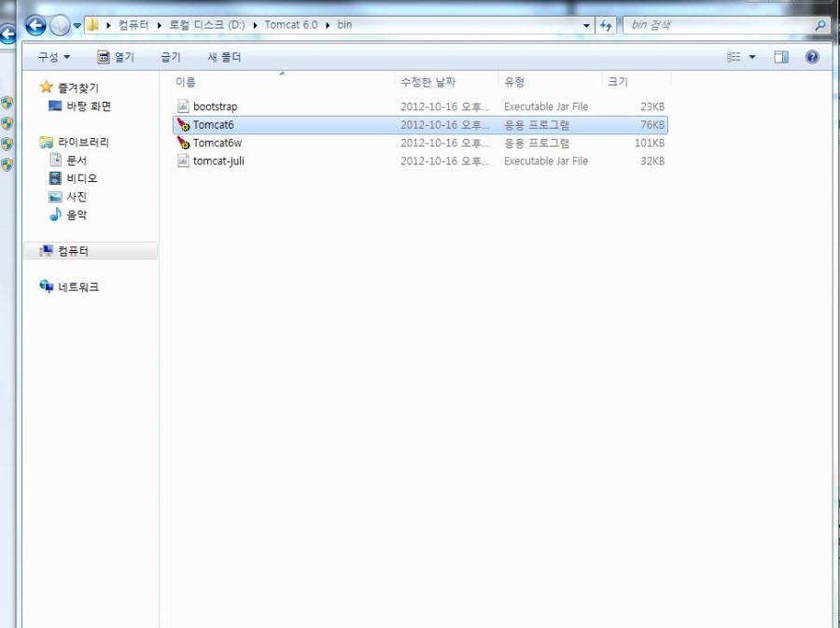Open the recent locations dropdown arrow

click(x=77, y=26)
